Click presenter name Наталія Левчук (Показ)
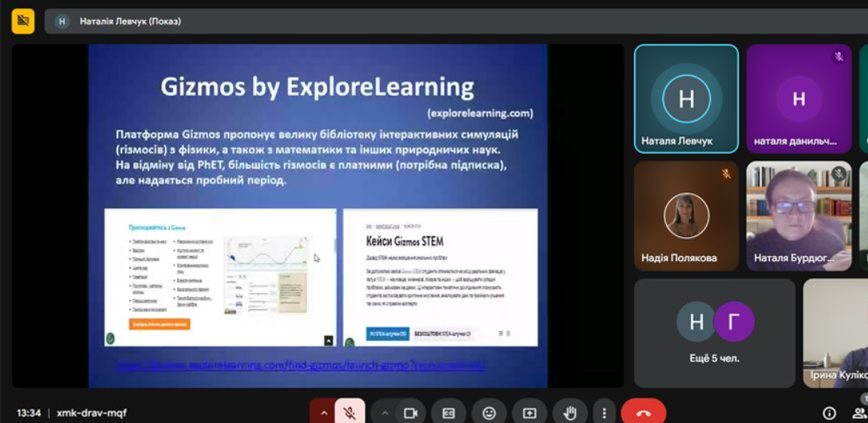The height and width of the screenshot is (423, 868). click(130, 22)
